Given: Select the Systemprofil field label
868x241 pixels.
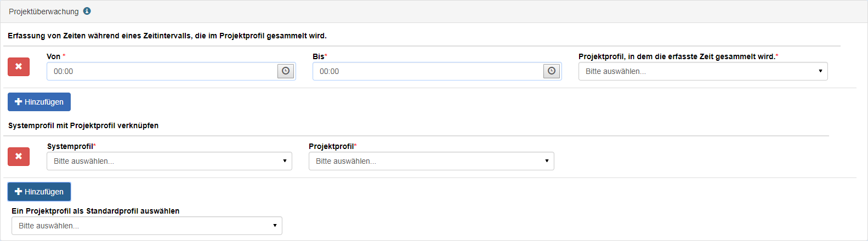Looking at the screenshot, I should 70,146.
